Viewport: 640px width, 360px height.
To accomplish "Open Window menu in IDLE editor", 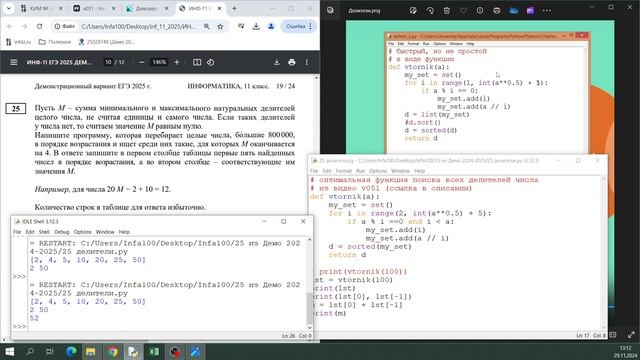I will click(x=400, y=171).
